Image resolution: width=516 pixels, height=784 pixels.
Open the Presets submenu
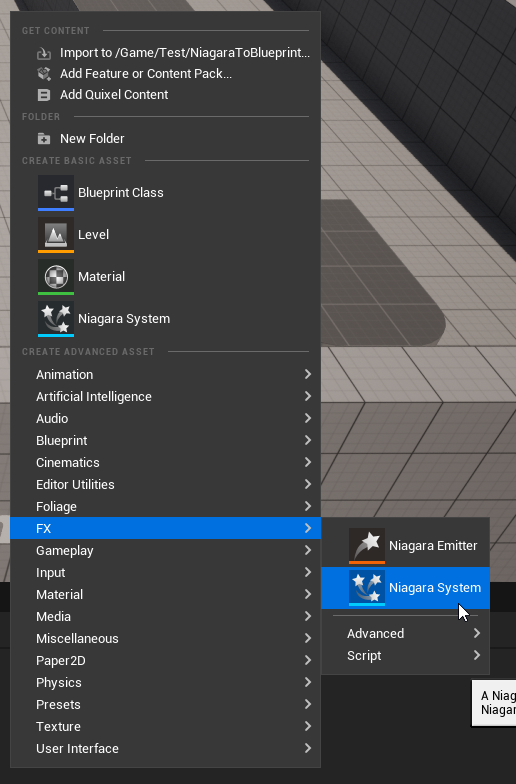pos(165,704)
